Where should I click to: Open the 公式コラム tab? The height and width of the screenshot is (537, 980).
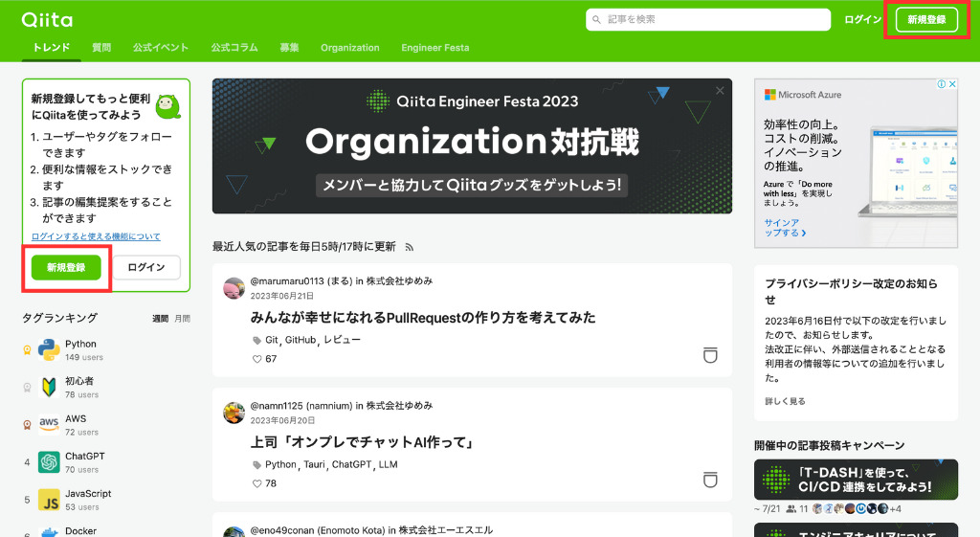coord(234,48)
